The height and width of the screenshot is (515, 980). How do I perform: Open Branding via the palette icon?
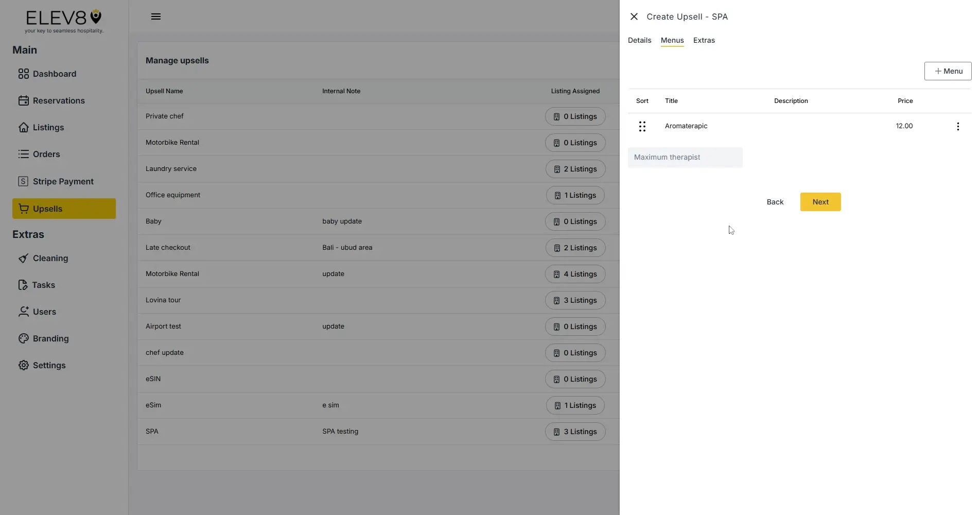click(24, 338)
